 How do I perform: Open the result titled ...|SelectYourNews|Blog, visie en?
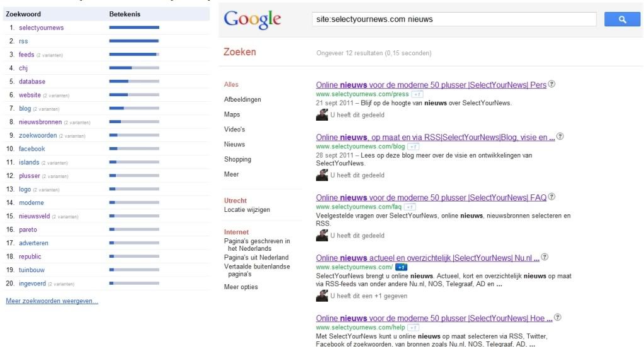click(x=436, y=138)
